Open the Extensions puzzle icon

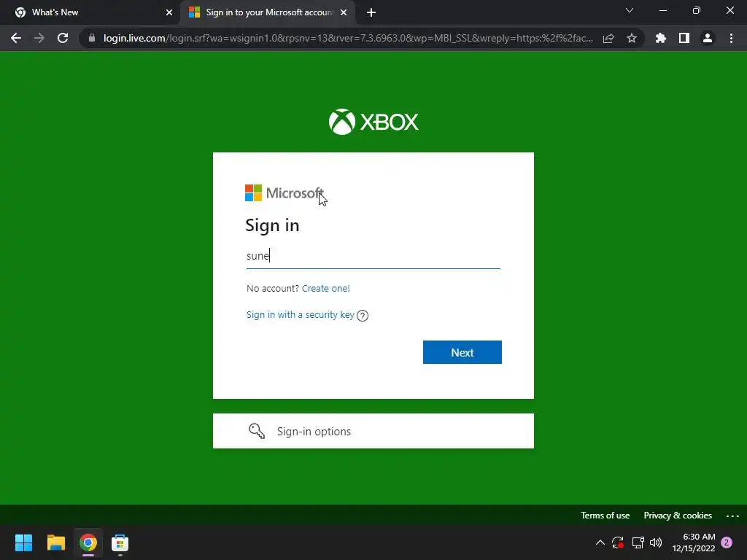[x=661, y=38]
